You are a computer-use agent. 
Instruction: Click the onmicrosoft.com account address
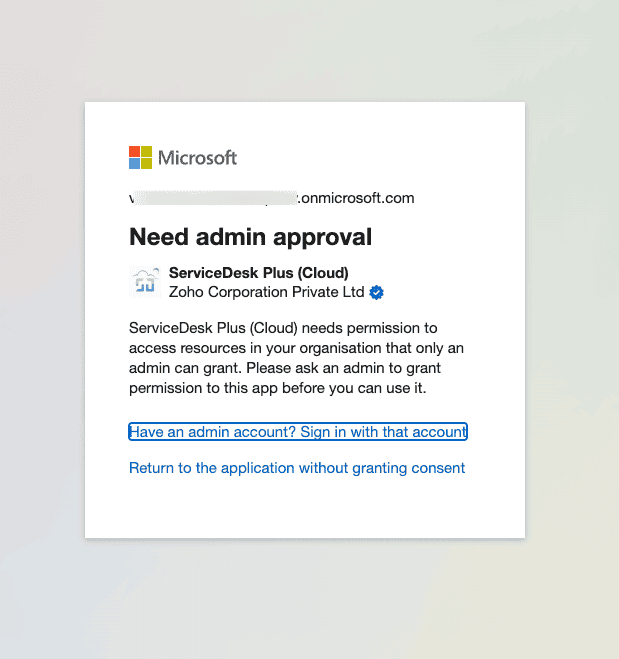point(271,198)
